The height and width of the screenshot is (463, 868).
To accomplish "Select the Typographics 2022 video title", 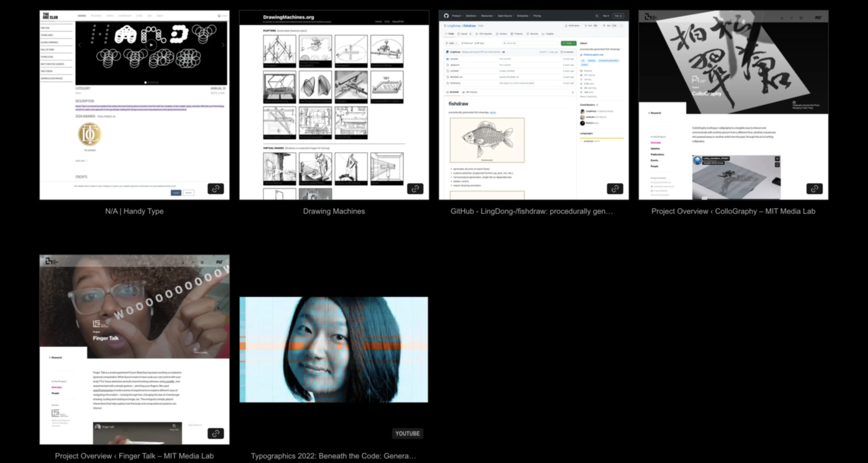I will point(333,456).
